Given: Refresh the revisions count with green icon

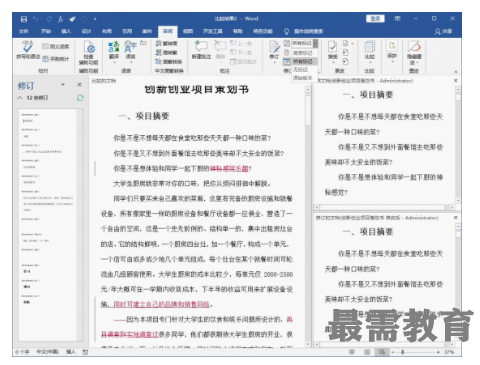Looking at the screenshot, I should click(80, 98).
